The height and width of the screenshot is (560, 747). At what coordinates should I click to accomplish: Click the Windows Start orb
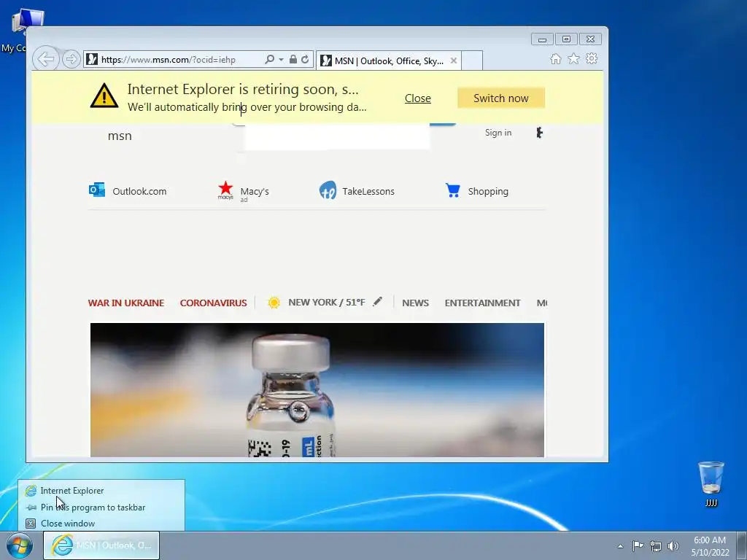coord(20,545)
